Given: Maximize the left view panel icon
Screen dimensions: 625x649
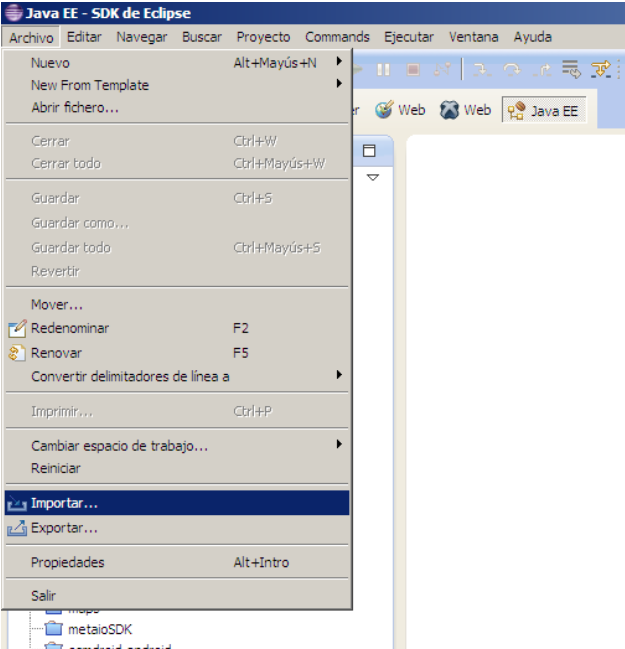Looking at the screenshot, I should point(369,151).
